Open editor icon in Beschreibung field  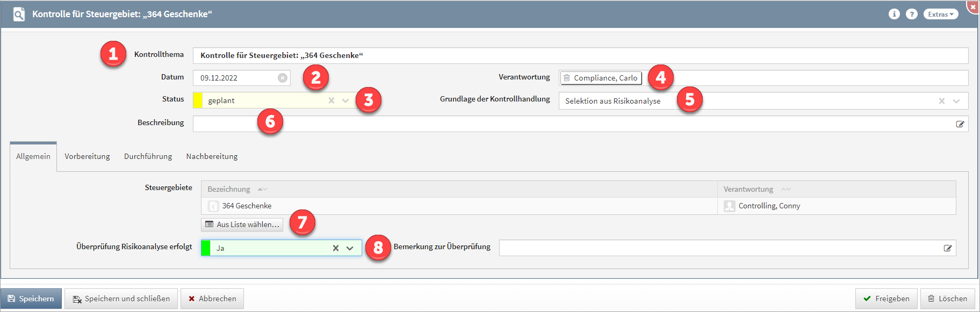[960, 124]
